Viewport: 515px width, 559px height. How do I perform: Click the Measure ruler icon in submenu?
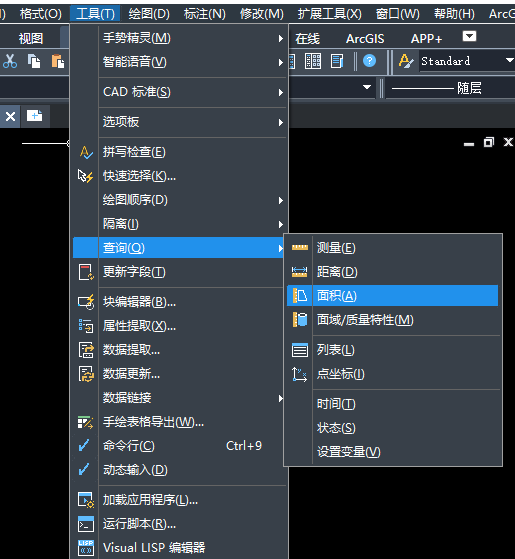(x=300, y=247)
